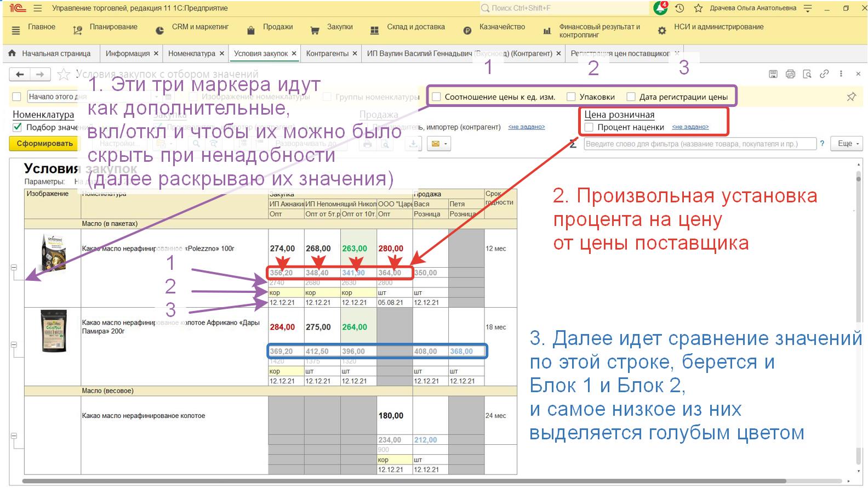Open the Еще dropdown menu
This screenshot has height=492, width=868.
click(848, 144)
